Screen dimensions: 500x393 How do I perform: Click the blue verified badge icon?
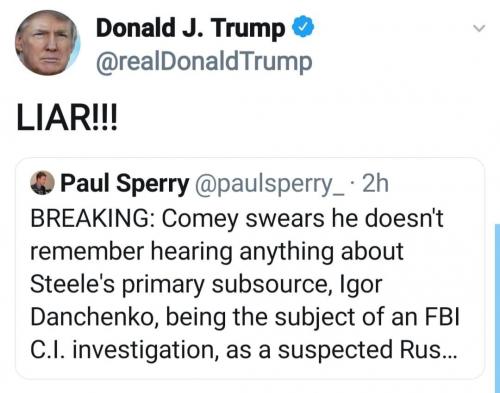tap(303, 28)
